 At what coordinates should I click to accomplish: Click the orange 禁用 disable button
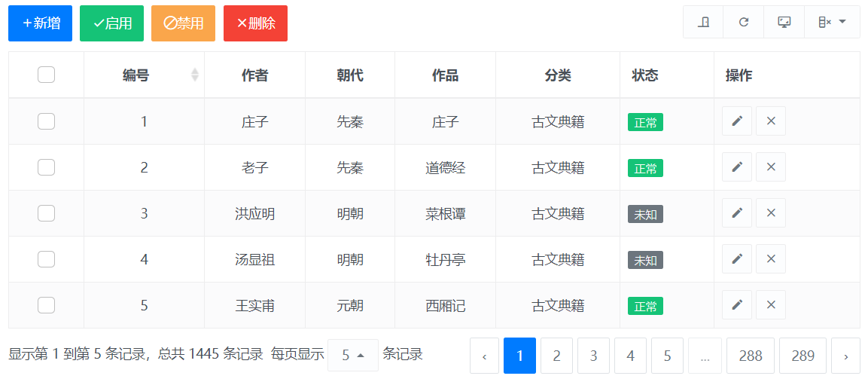(x=183, y=23)
